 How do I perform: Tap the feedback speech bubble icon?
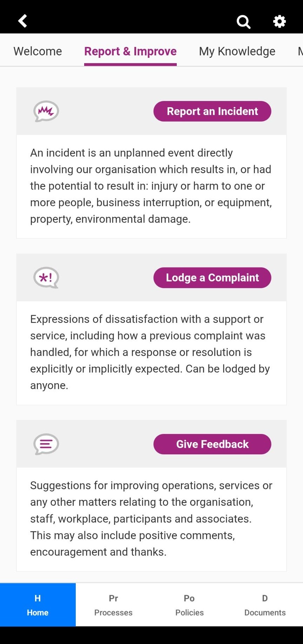click(x=46, y=444)
